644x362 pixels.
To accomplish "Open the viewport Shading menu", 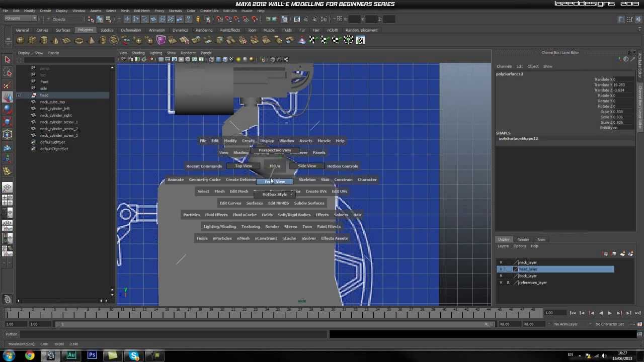I will point(138,53).
